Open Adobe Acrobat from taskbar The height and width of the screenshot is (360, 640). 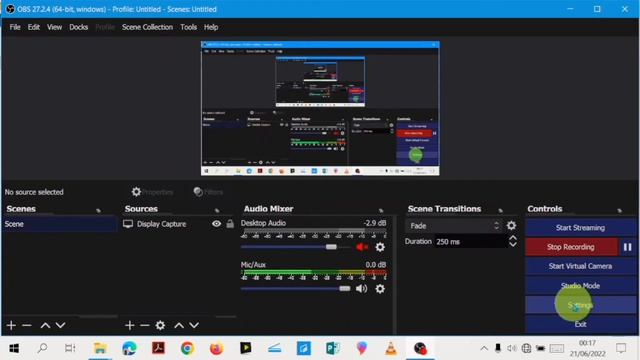click(158, 348)
